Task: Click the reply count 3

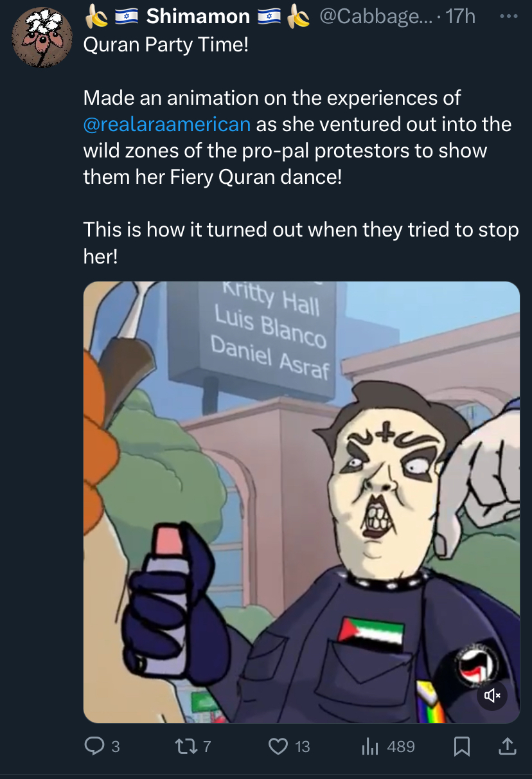Action: [x=116, y=746]
